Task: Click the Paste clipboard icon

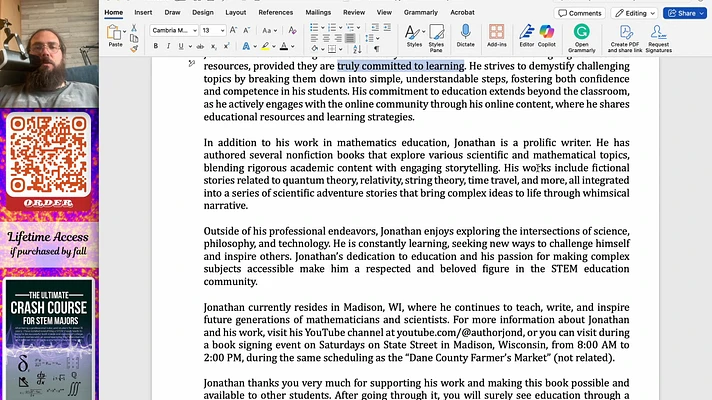Action: 114,33
